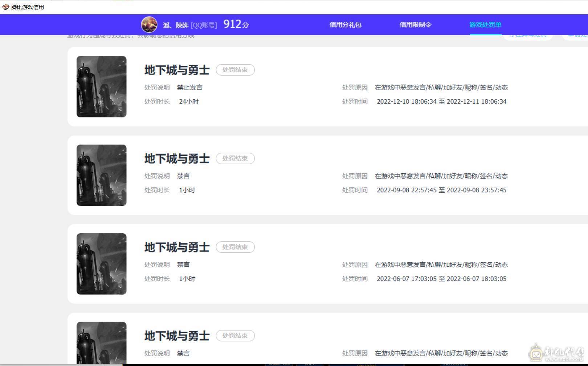The width and height of the screenshot is (588, 366).
Task: Click the 24小时 penalty duration
Action: (189, 101)
